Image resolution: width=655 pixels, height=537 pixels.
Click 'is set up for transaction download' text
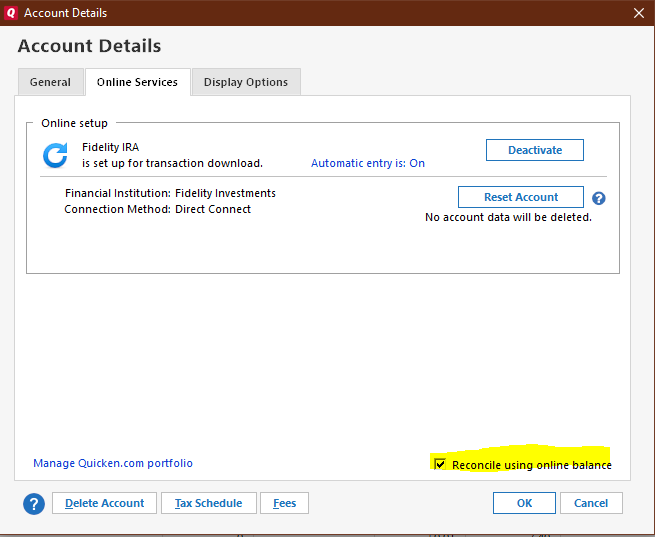point(172,163)
